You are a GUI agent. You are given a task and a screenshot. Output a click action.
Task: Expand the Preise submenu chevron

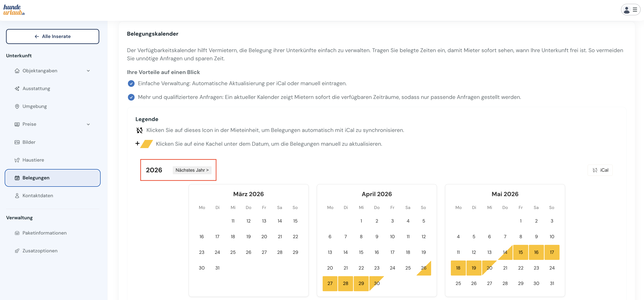[x=88, y=124]
